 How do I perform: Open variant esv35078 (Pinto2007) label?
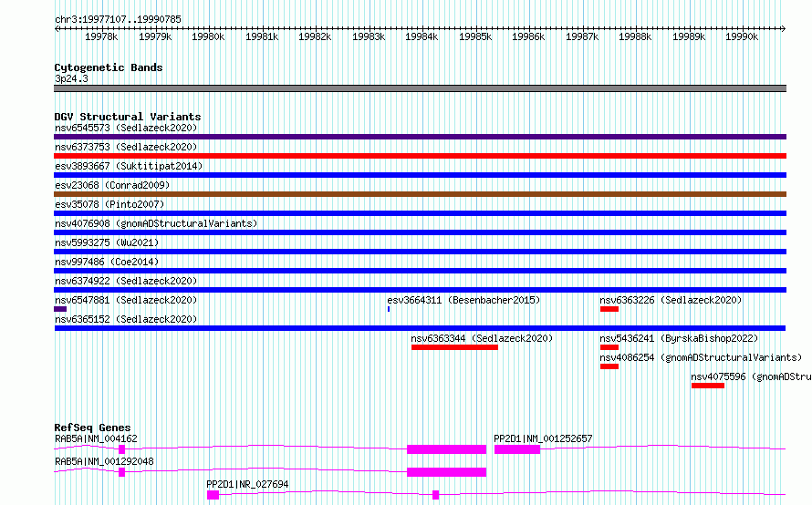point(109,204)
